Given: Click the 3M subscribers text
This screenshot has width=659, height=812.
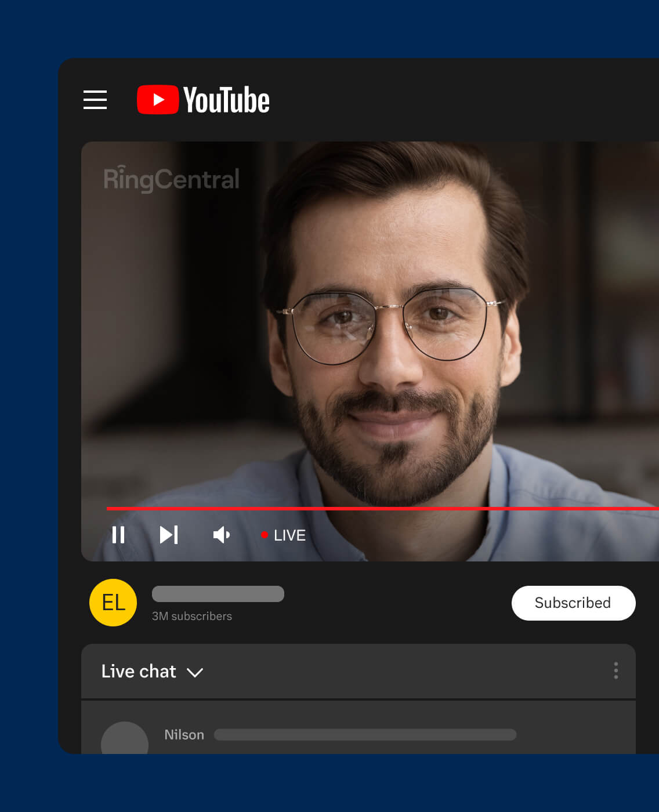Looking at the screenshot, I should pos(191,616).
